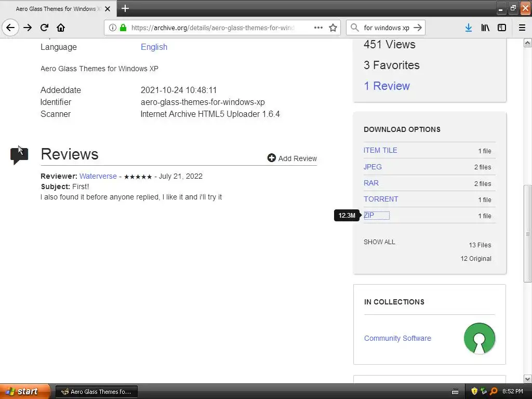Click the page scrollbar up arrow
The width and height of the screenshot is (532, 399).
pos(528,43)
